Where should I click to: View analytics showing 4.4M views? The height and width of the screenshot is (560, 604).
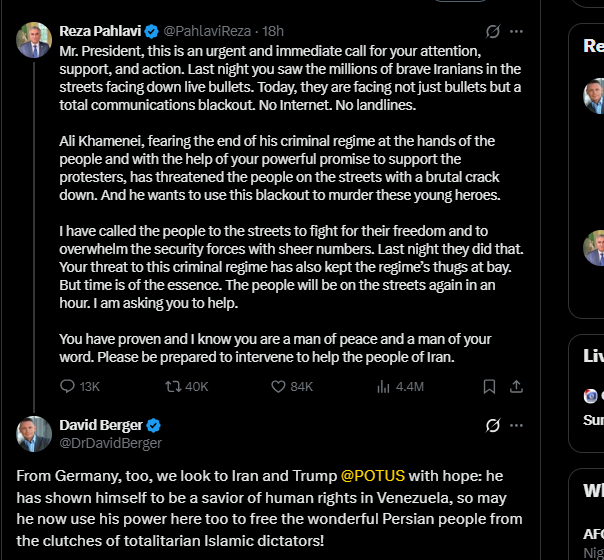383,386
